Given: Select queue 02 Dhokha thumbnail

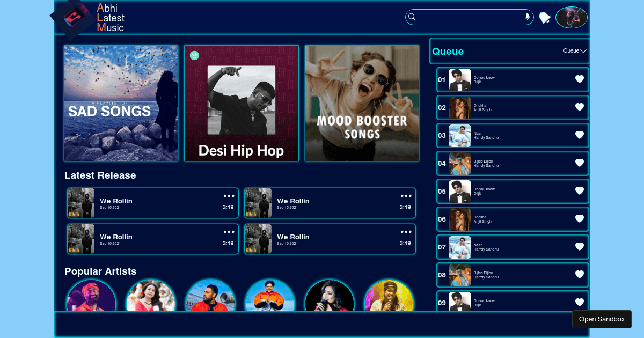Looking at the screenshot, I should coord(460,108).
